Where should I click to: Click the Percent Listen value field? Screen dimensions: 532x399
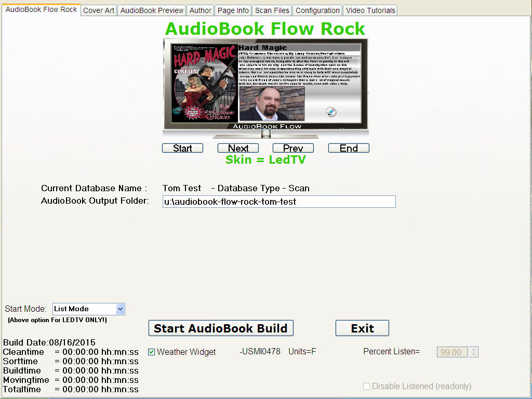coord(453,352)
